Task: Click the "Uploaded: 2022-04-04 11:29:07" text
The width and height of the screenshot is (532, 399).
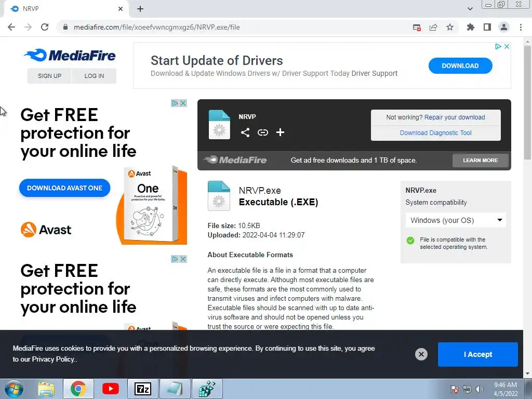Action: 256,235
